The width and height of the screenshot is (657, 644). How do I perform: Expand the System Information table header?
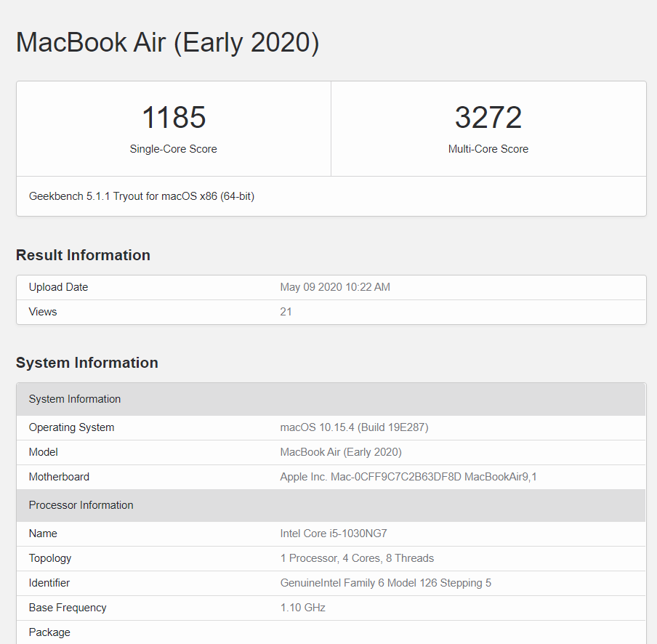[x=74, y=398]
